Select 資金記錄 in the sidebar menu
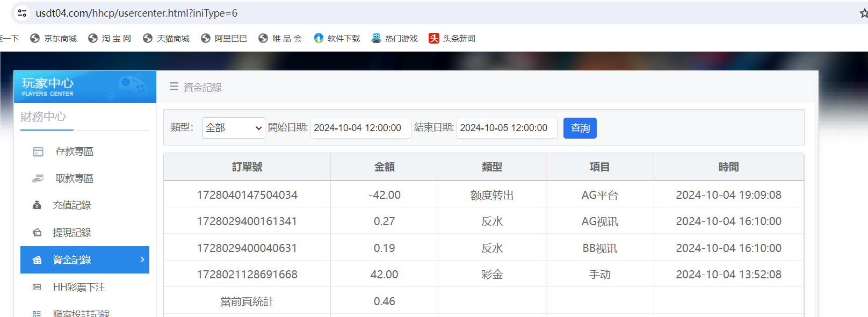This screenshot has width=868, height=317. click(x=72, y=260)
